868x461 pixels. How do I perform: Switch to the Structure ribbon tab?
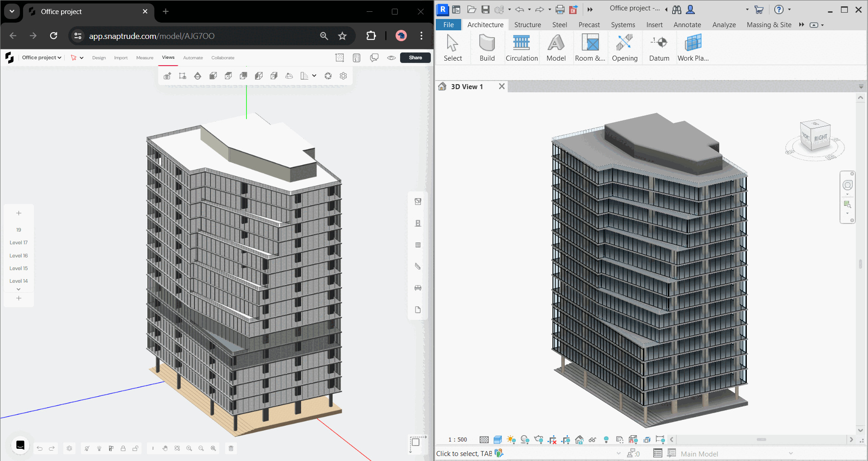pos(527,25)
